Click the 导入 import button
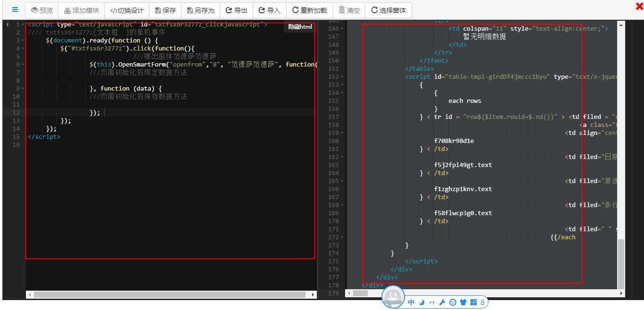 (269, 10)
